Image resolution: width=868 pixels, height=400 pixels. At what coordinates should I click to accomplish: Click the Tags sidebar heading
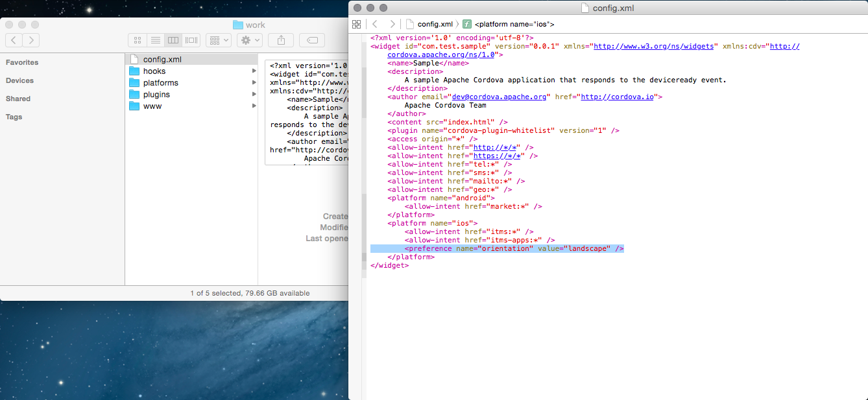point(14,117)
